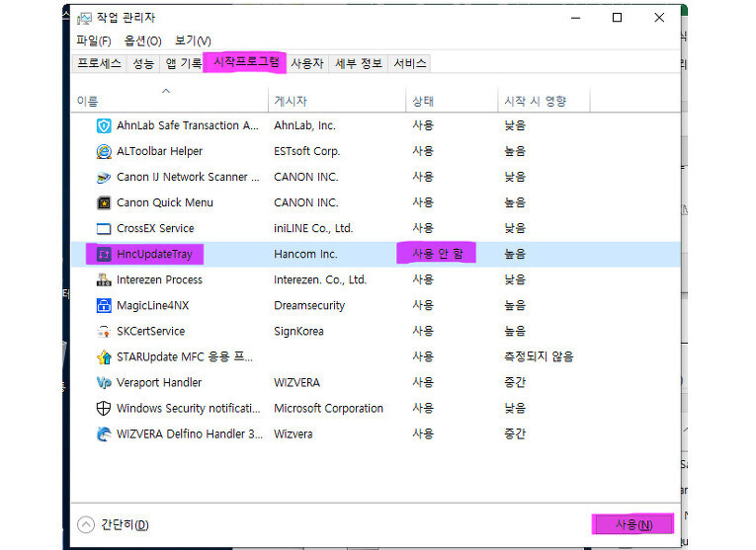The image size is (756, 550).
Task: Click the ALToolbar Helper icon
Action: pos(104,152)
